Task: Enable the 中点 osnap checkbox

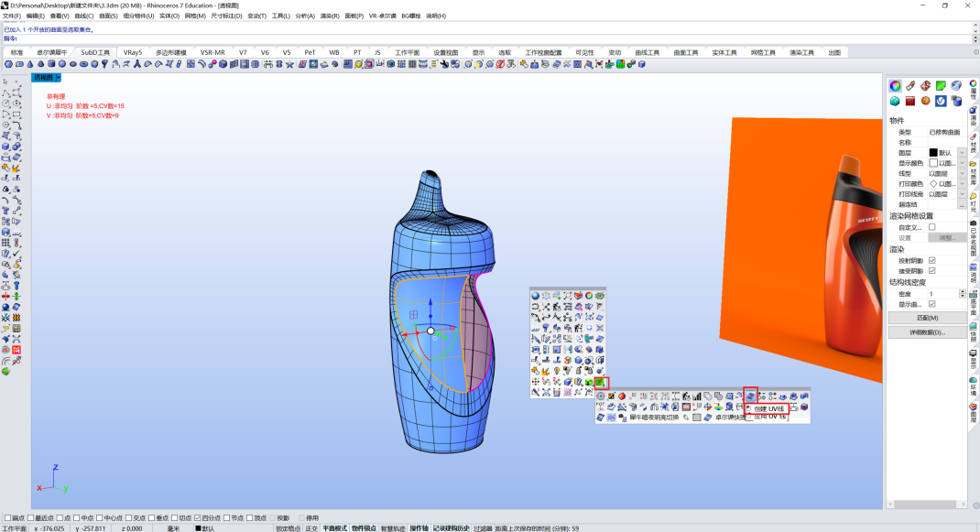Action: [76, 517]
